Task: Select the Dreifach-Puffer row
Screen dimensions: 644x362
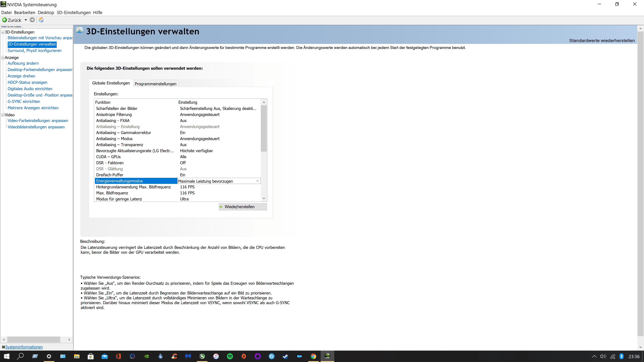Action: click(x=177, y=175)
